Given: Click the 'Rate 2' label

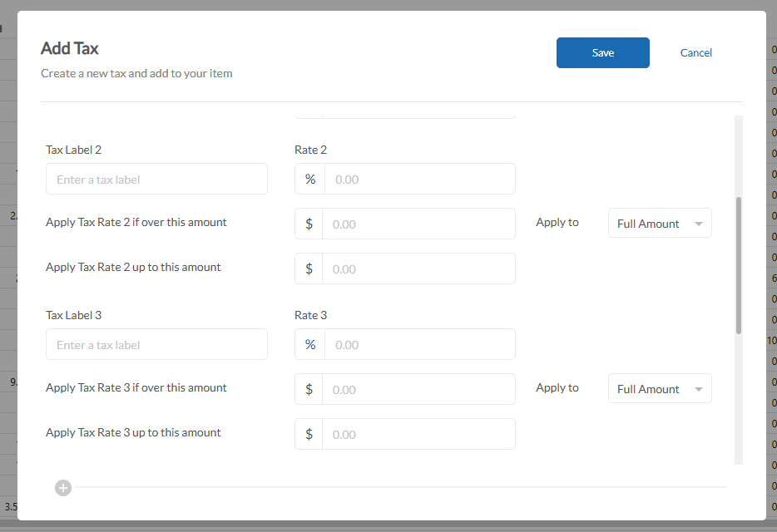Looking at the screenshot, I should pos(310,150).
